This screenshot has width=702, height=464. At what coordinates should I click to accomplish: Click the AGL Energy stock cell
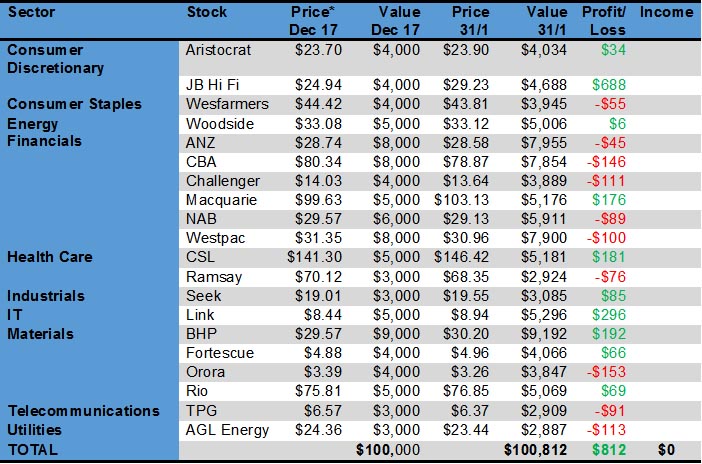click(x=227, y=430)
